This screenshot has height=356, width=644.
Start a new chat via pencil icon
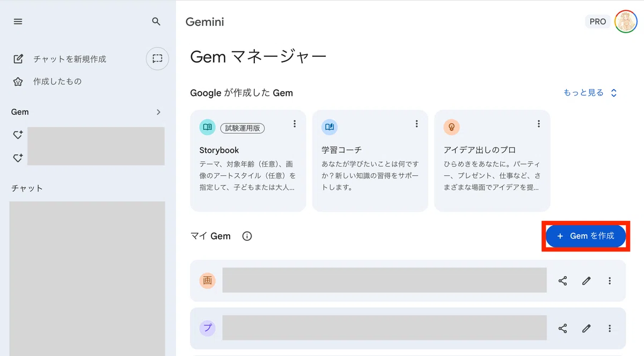tap(18, 59)
